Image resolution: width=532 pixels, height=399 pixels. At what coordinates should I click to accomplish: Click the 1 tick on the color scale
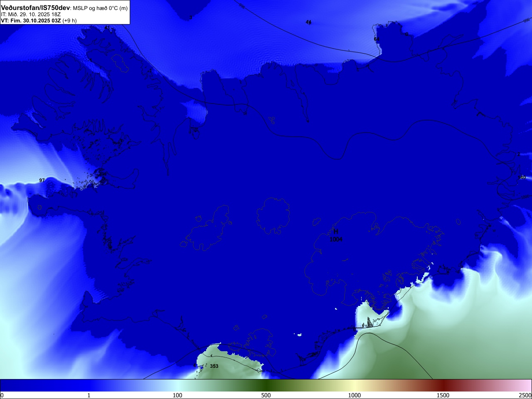(89, 395)
